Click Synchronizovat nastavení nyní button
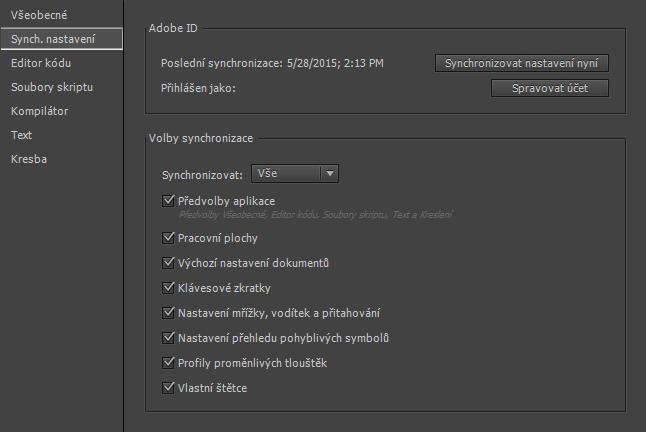 pyautogui.click(x=522, y=63)
